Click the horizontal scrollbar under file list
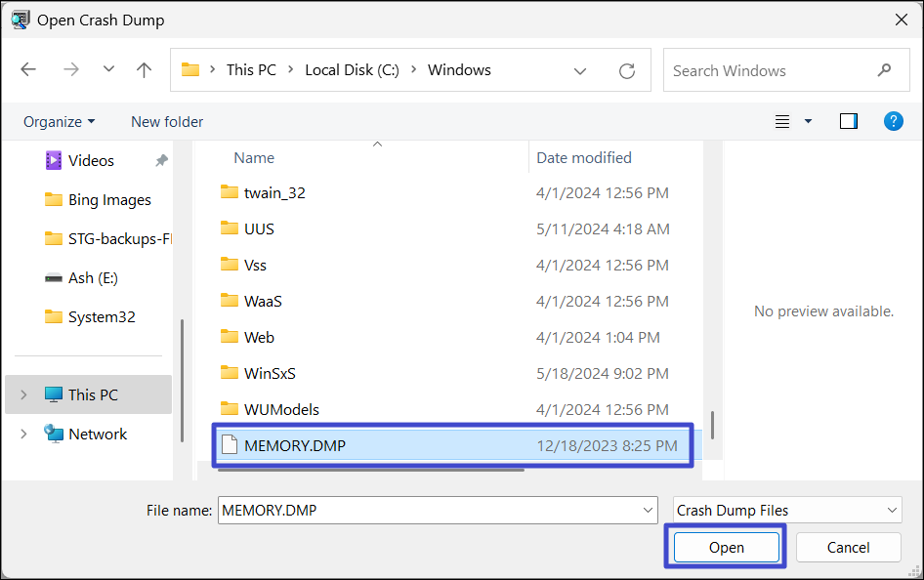 [371, 470]
